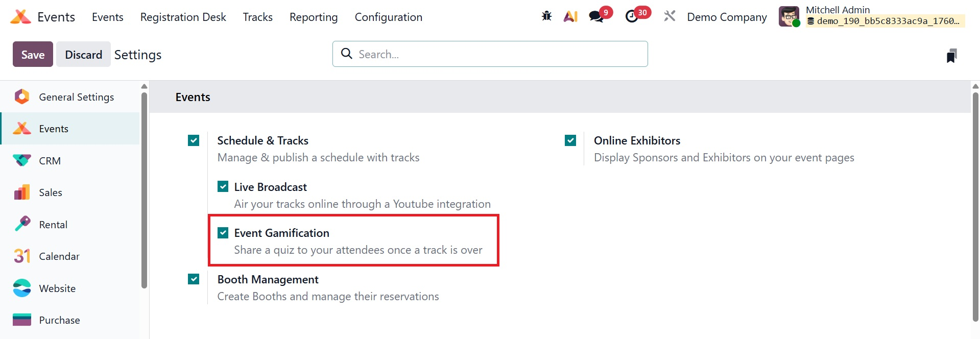980x339 pixels.
Task: Open the clock activities icon
Action: (x=632, y=16)
